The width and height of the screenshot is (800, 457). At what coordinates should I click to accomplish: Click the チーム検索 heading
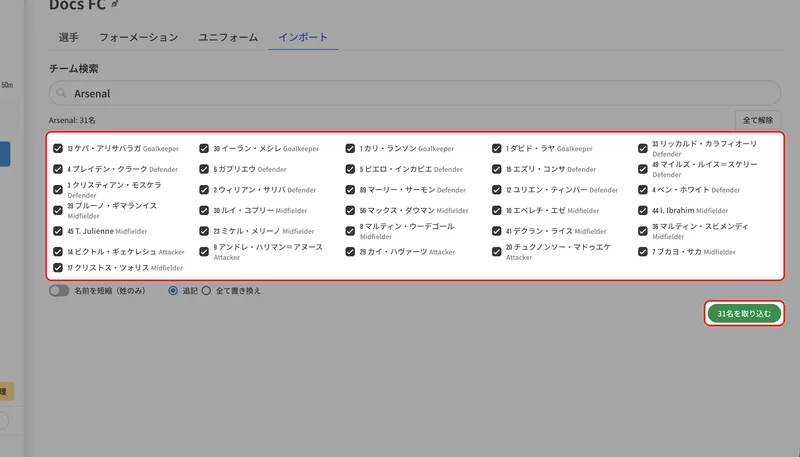(x=73, y=68)
